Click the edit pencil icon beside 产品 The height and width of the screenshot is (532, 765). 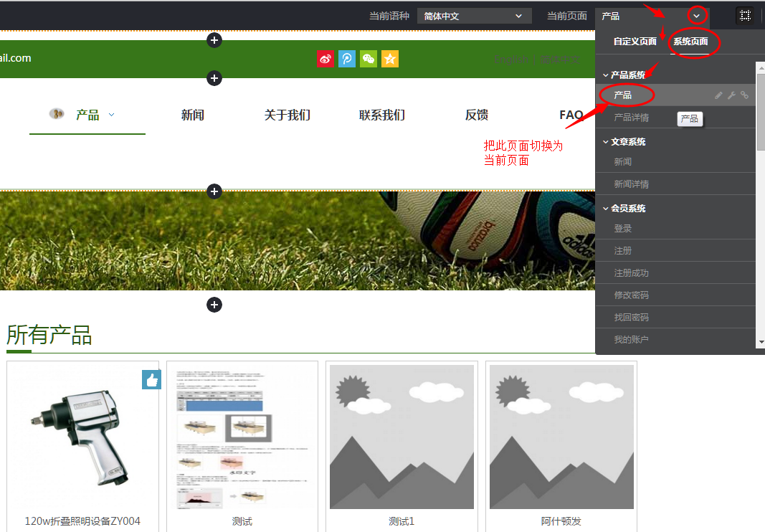pyautogui.click(x=719, y=95)
